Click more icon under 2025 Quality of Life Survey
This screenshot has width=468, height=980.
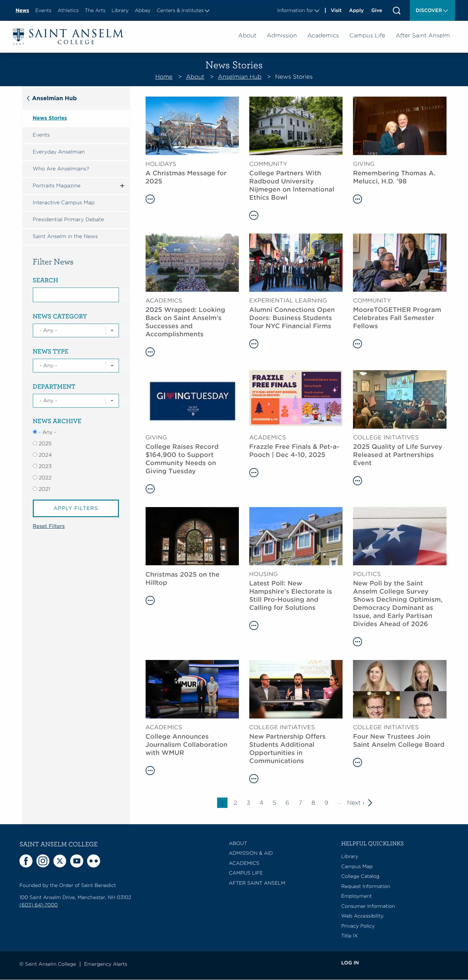click(x=357, y=481)
